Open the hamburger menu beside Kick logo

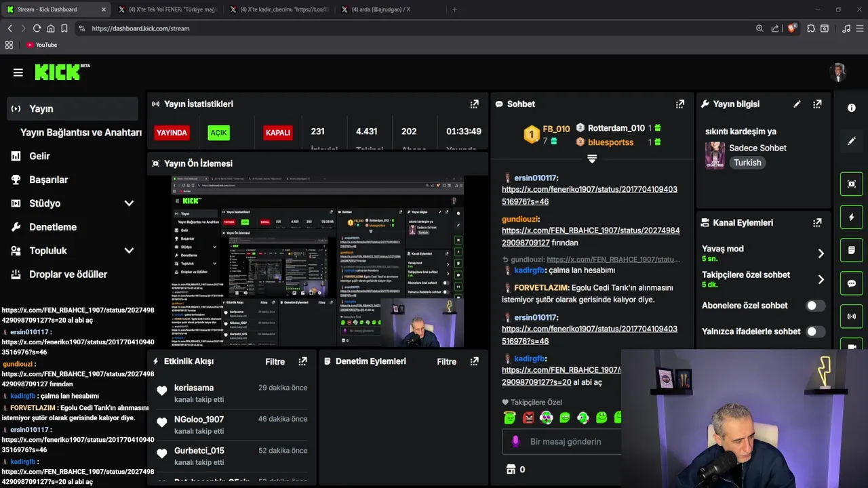point(18,73)
